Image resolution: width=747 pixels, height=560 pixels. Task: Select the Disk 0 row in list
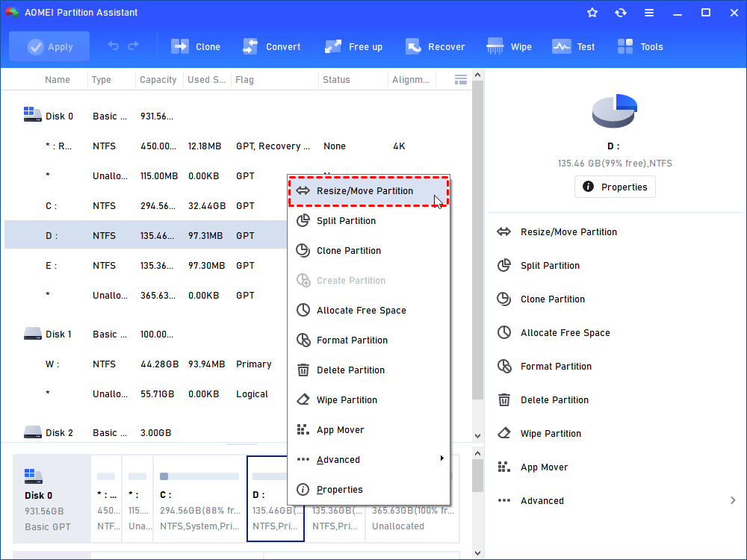tap(238, 116)
